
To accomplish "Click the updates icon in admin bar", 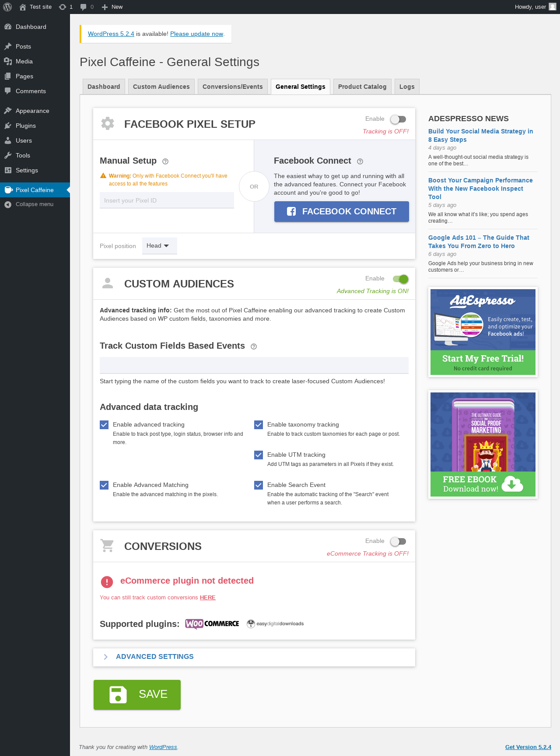I will click(66, 7).
